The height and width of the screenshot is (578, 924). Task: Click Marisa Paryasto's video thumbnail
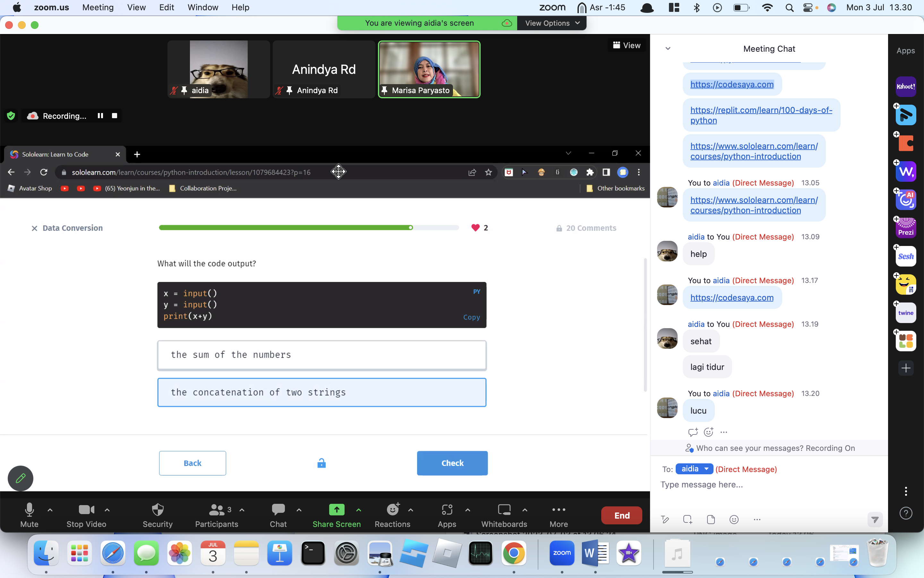pyautogui.click(x=429, y=69)
